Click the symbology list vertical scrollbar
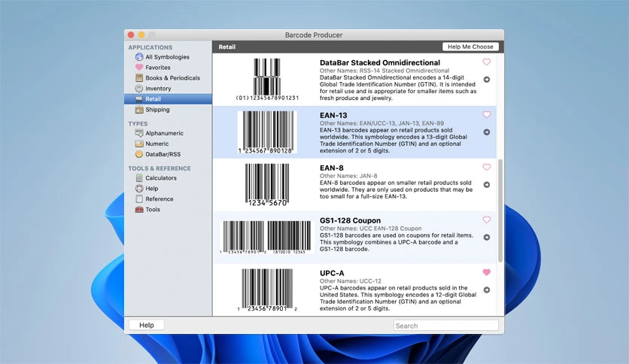The width and height of the screenshot is (629, 364). [500, 211]
